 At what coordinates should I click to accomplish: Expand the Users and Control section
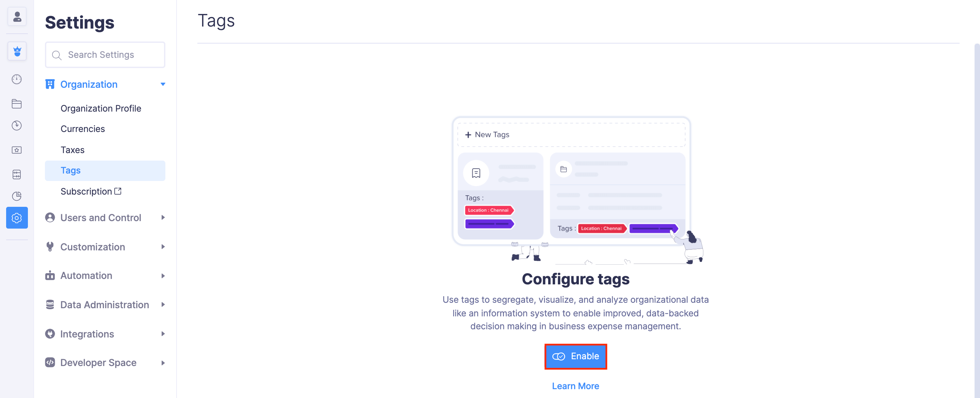click(x=163, y=217)
